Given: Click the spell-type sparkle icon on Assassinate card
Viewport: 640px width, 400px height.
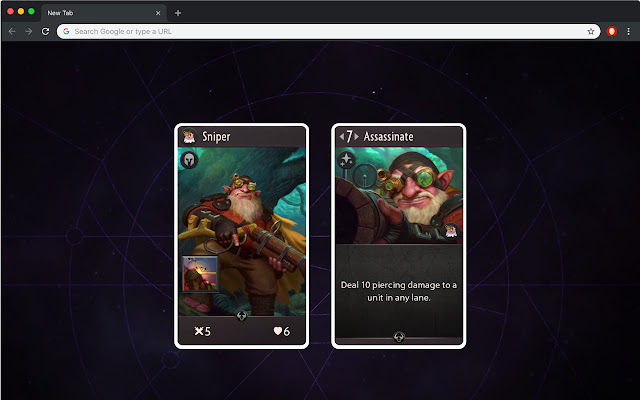Looking at the screenshot, I should tap(346, 160).
